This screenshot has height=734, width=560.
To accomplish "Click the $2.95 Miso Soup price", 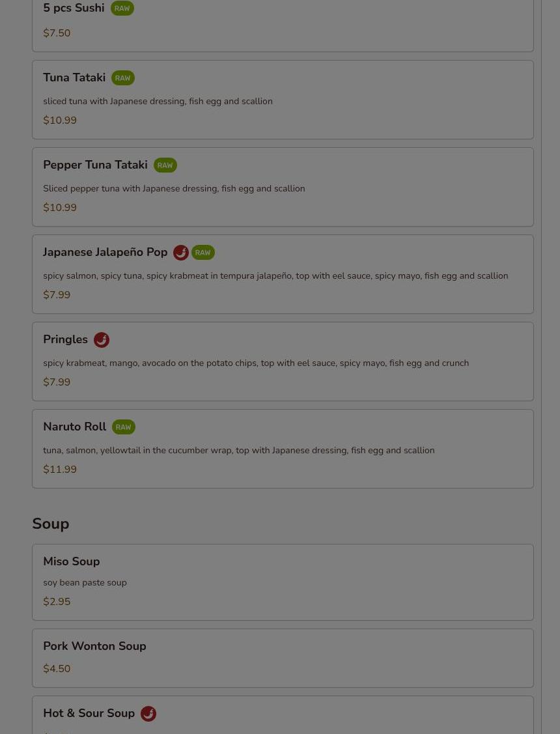I will (x=57, y=602).
